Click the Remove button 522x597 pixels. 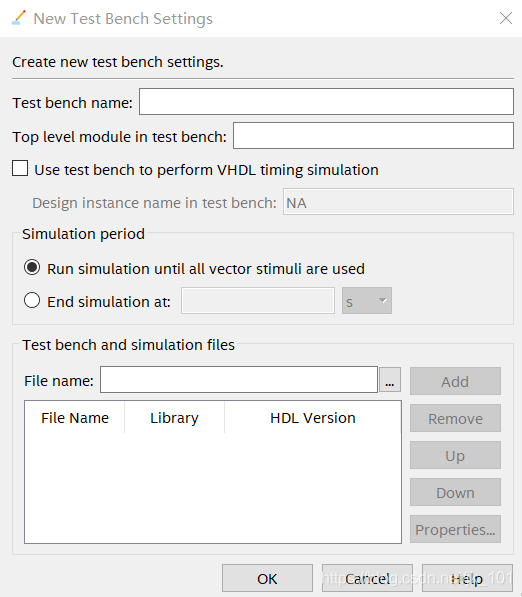[x=455, y=418]
